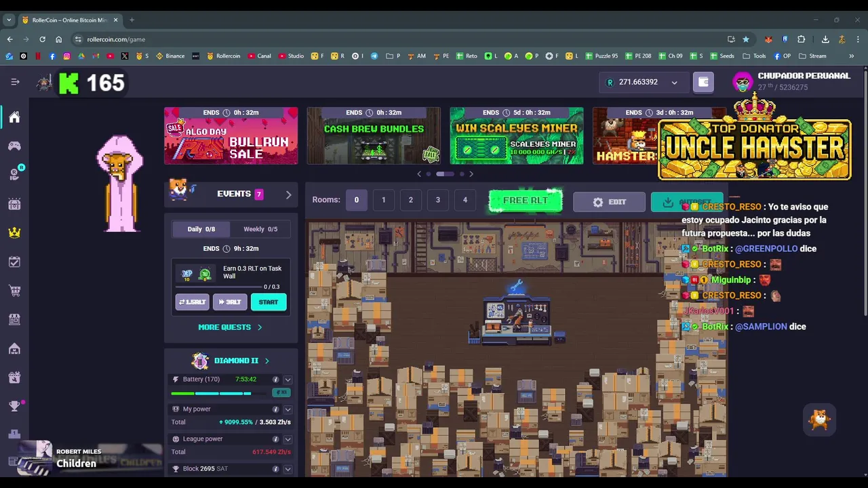The height and width of the screenshot is (488, 868).
Task: Open the Chupador Peruanal profile avatar
Action: coord(743,82)
